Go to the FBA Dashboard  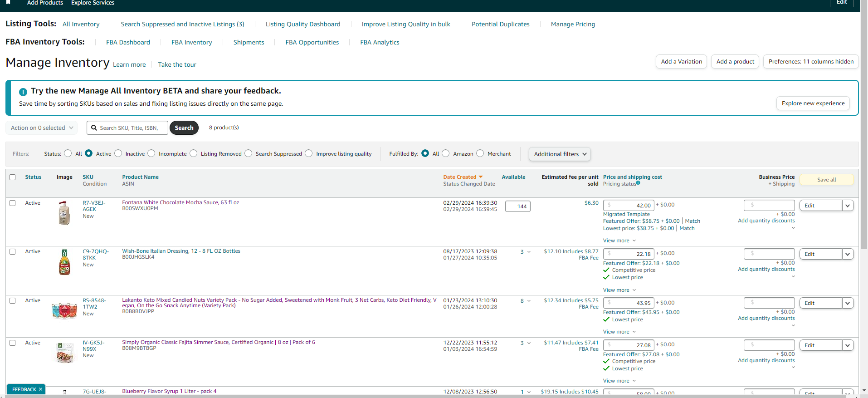(x=128, y=43)
